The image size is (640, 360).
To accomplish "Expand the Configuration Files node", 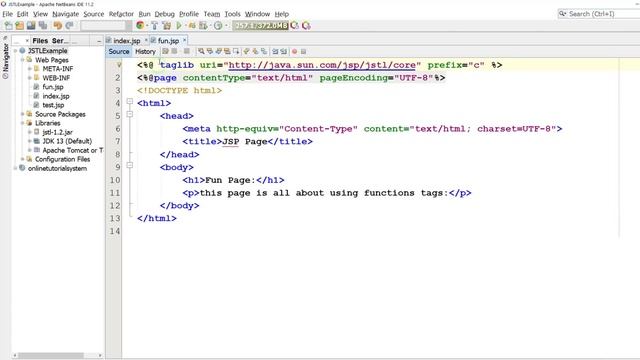I will point(22,159).
